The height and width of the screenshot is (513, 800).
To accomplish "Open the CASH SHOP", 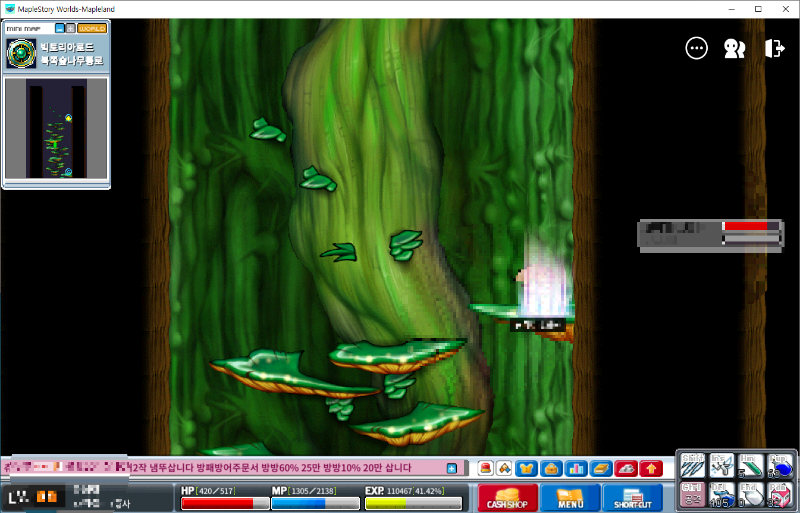I will click(508, 498).
